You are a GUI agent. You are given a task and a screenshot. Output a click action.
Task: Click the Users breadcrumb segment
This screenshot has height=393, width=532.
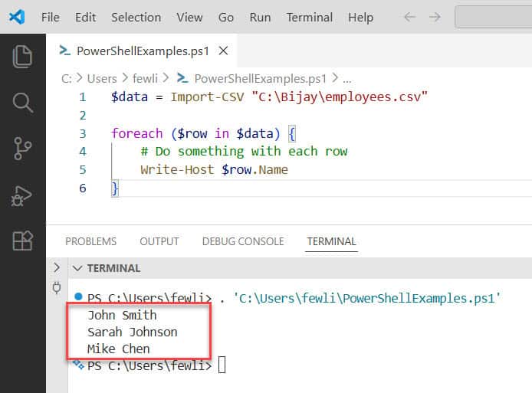102,79
